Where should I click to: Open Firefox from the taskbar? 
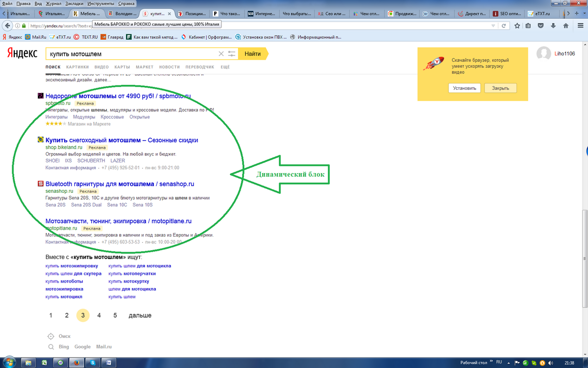click(76, 363)
